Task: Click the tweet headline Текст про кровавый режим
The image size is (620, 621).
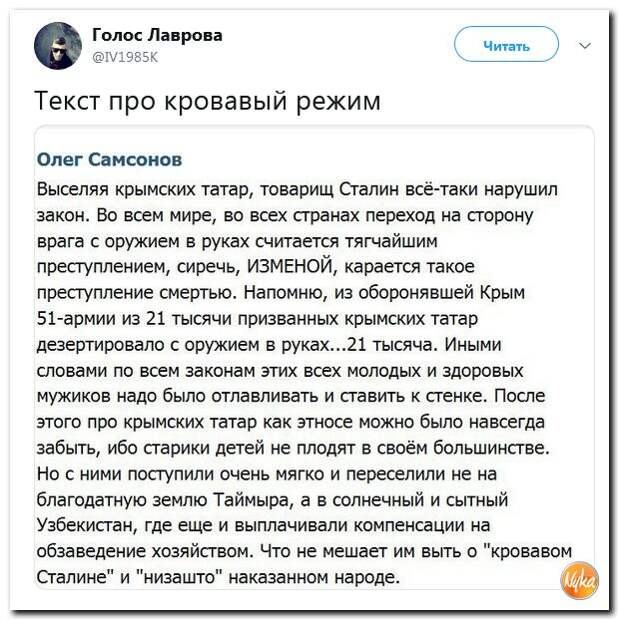Action: [x=208, y=101]
